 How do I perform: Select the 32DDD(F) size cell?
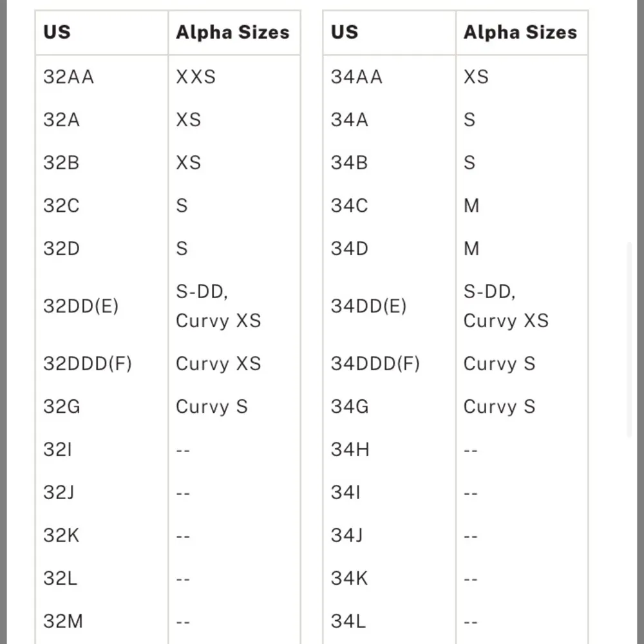click(88, 364)
